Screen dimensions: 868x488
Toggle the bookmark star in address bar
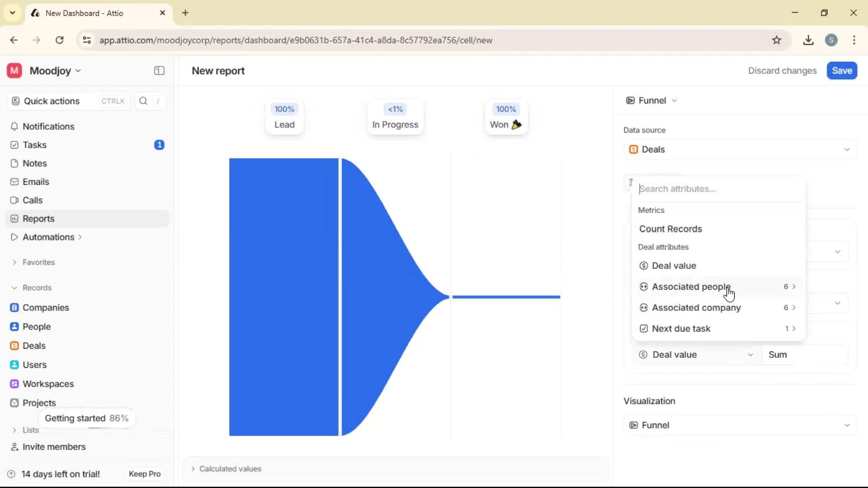coord(777,40)
